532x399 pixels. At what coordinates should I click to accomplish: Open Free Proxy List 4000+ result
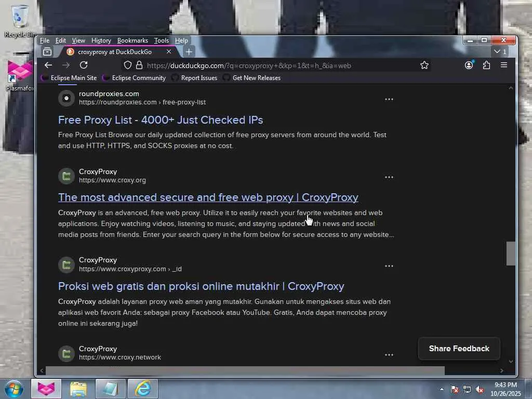pos(161,120)
